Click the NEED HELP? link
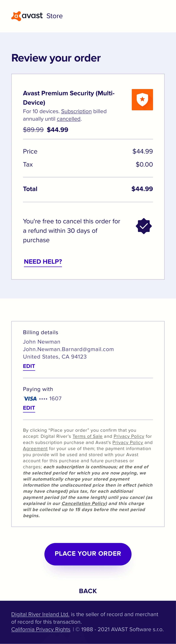This screenshot has height=644, width=176. tap(43, 261)
